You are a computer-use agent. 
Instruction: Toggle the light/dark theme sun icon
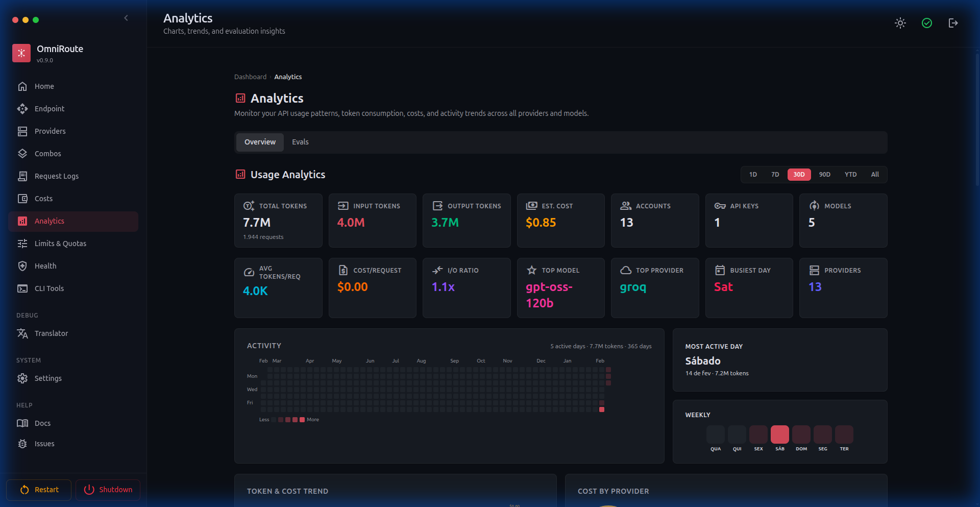900,23
